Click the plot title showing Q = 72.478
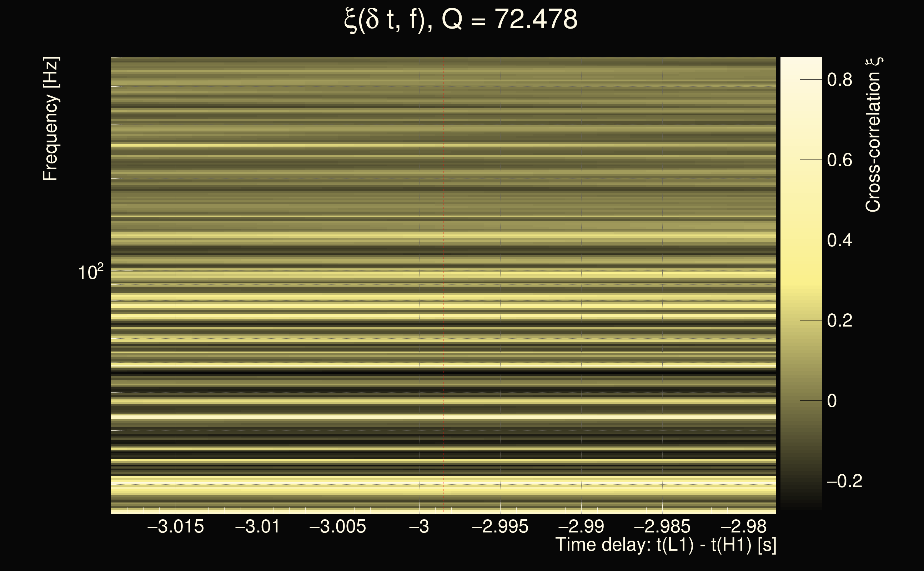Viewport: 924px width, 571px height. tap(461, 20)
